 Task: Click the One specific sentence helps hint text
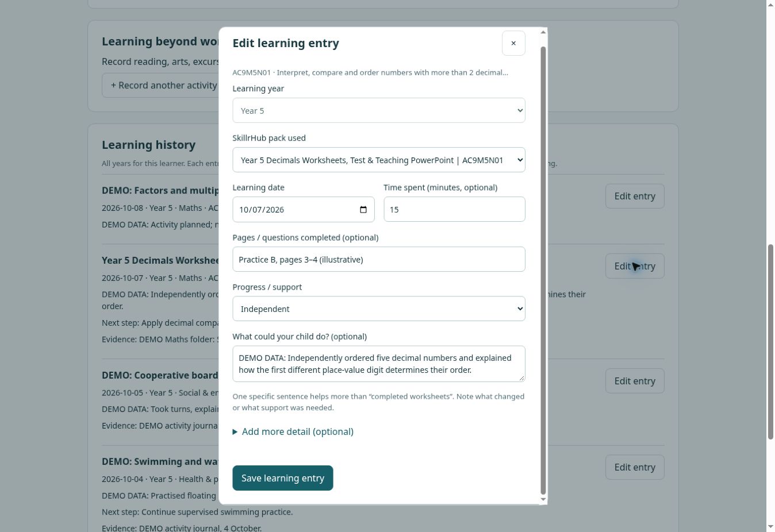tap(378, 402)
